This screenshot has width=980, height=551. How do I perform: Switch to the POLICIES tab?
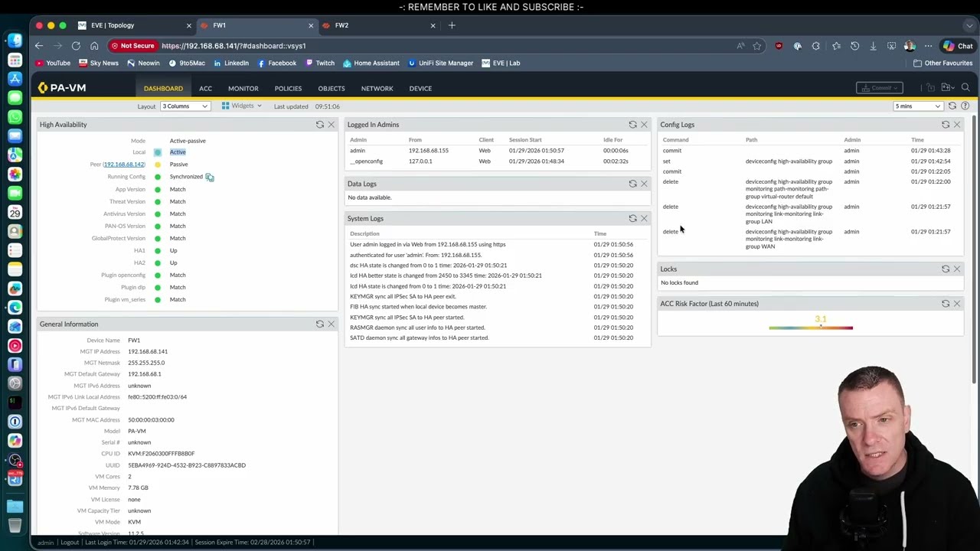point(288,88)
